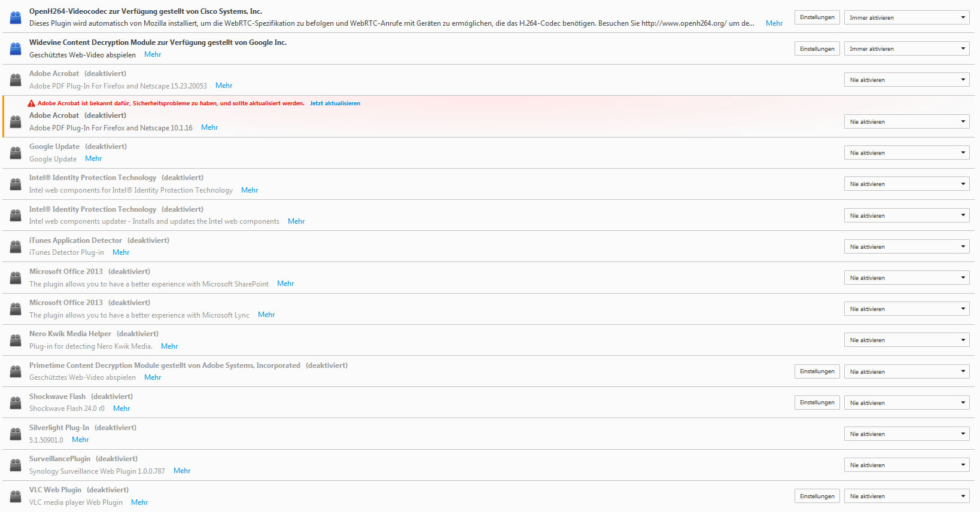Click 'Mehr' link for VLC media player Web Plugin

[x=139, y=502]
